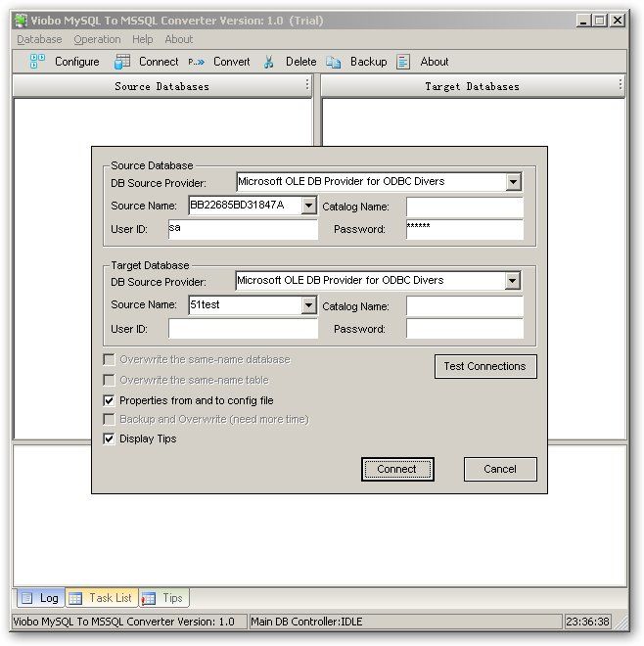Screen dimensions: 644x646
Task: Expand the target Source Name 51test dropdown
Action: [x=308, y=305]
